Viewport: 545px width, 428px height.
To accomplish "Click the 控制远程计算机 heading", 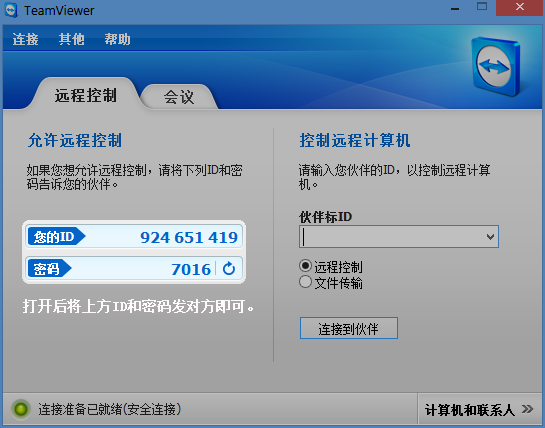I will 355,140.
